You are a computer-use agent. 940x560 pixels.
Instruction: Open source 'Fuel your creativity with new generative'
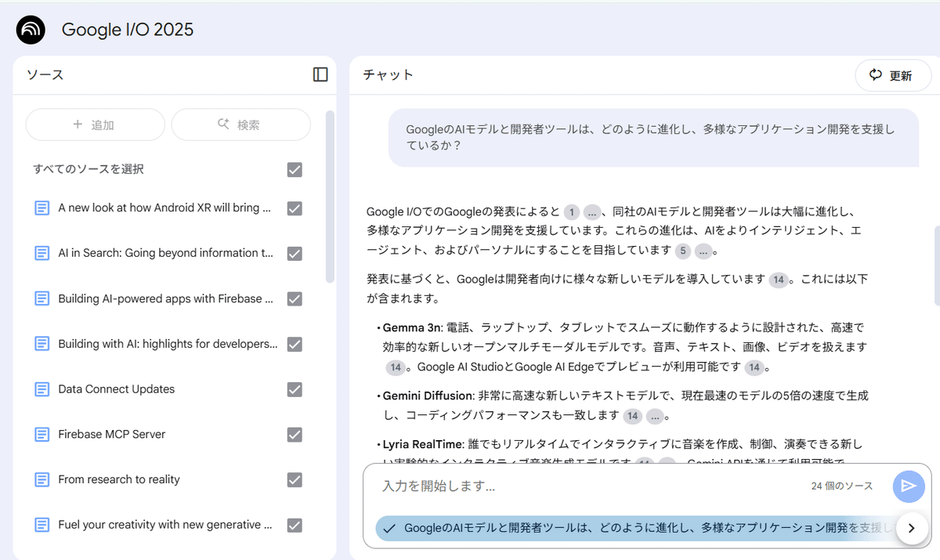(x=165, y=525)
